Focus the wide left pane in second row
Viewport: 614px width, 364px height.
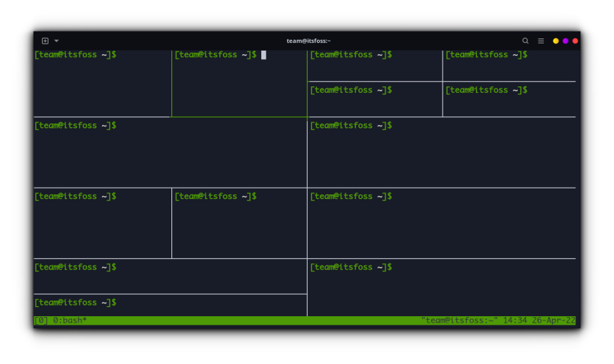170,153
